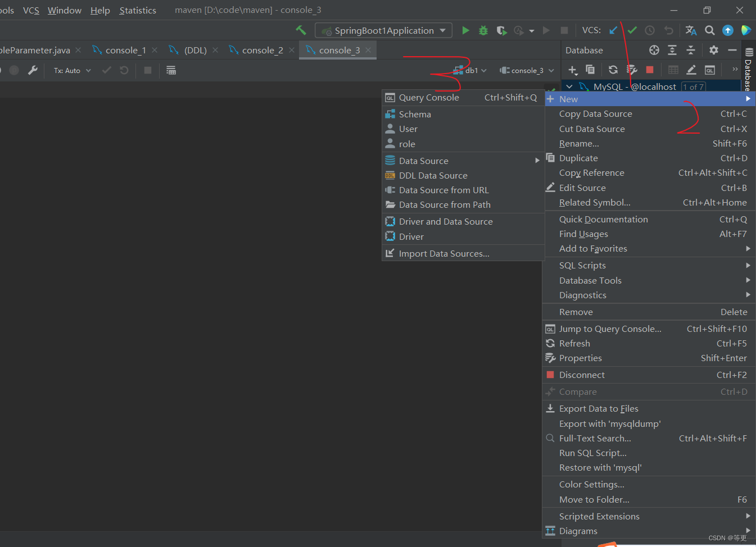Open Search Everywhere magnifier icon
This screenshot has height=547, width=756.
point(710,30)
